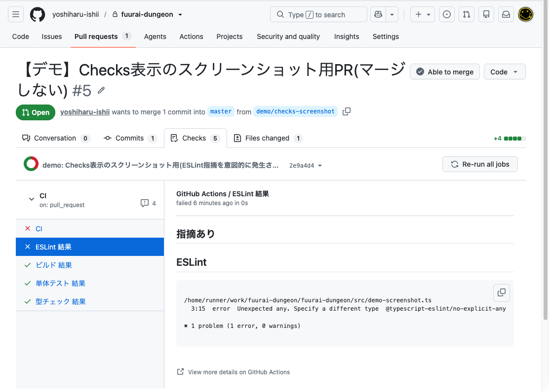Open the demo/checks-screenshot branch link

point(295,111)
